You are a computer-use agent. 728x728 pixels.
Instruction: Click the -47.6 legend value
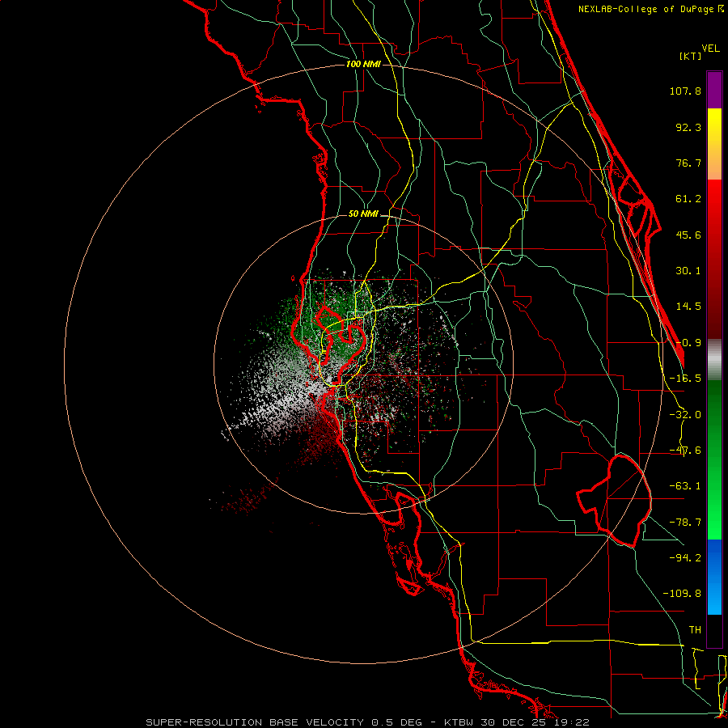685,451
